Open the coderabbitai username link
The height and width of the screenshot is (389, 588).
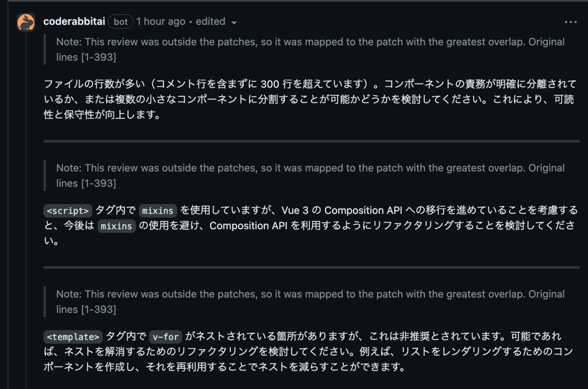(74, 22)
